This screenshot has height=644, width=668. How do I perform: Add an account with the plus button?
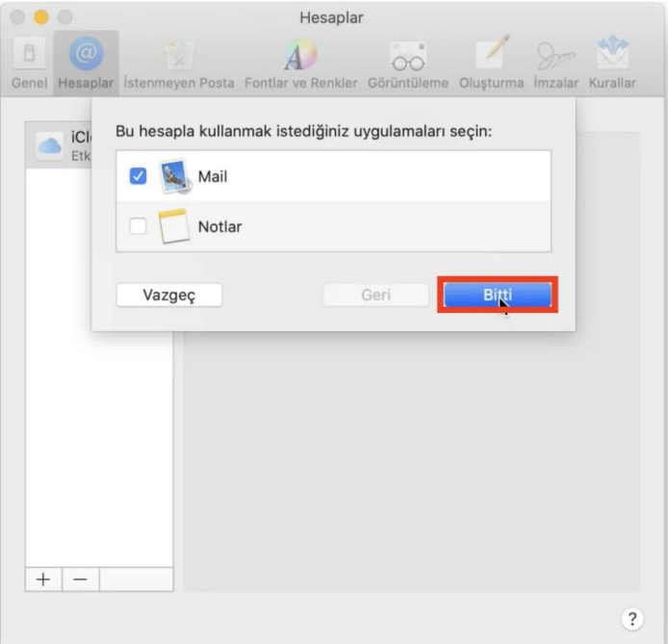click(x=43, y=580)
